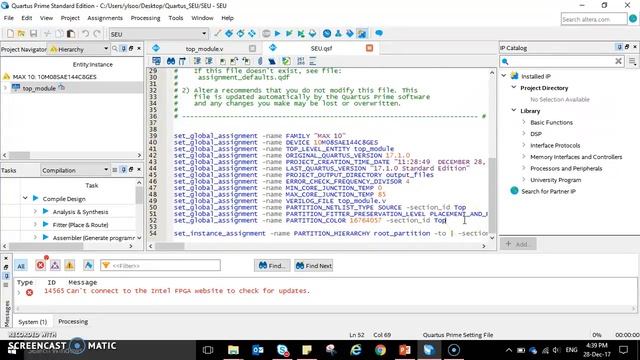Close the SEU.qsf tab
This screenshot has height=360, width=640.
369,48
